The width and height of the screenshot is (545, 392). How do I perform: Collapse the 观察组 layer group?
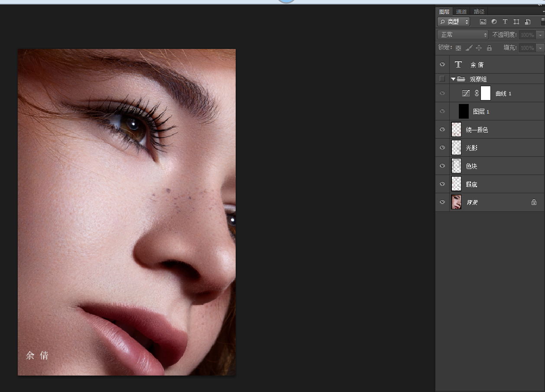click(x=453, y=79)
